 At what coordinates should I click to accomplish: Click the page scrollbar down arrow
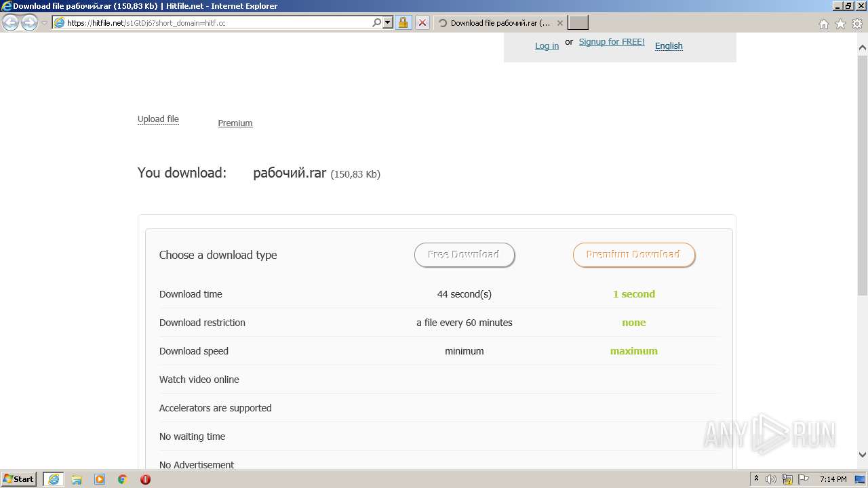tap(863, 455)
